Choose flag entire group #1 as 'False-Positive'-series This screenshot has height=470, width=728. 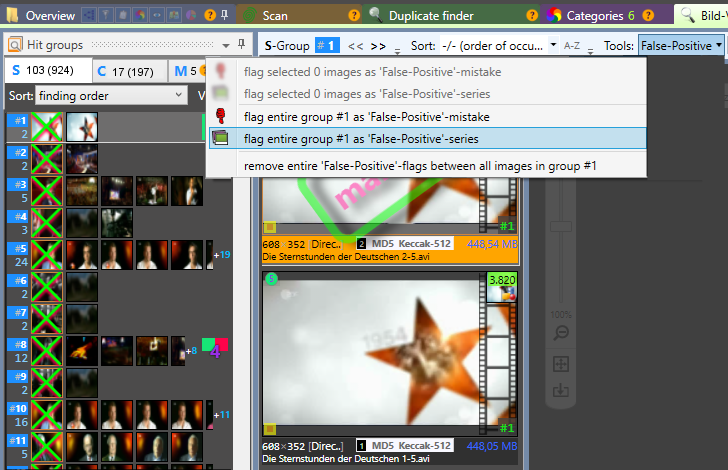coord(427,138)
